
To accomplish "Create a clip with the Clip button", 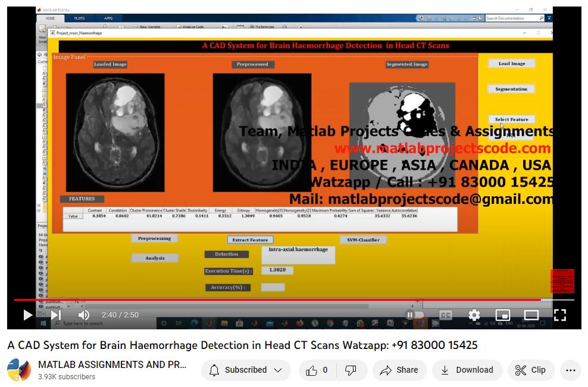I will click(x=530, y=370).
